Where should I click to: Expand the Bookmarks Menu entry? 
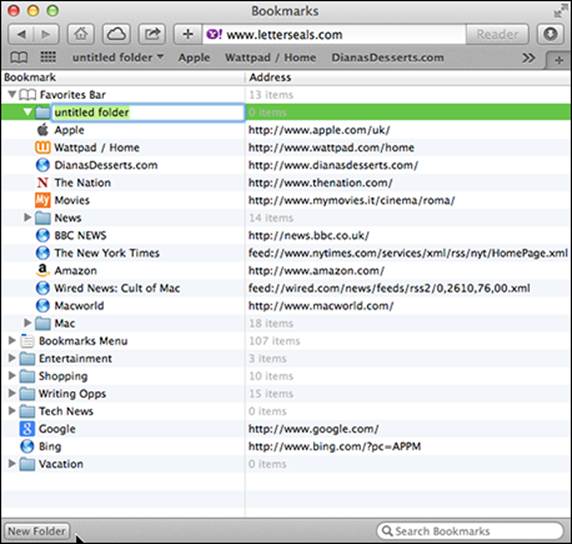tap(12, 340)
